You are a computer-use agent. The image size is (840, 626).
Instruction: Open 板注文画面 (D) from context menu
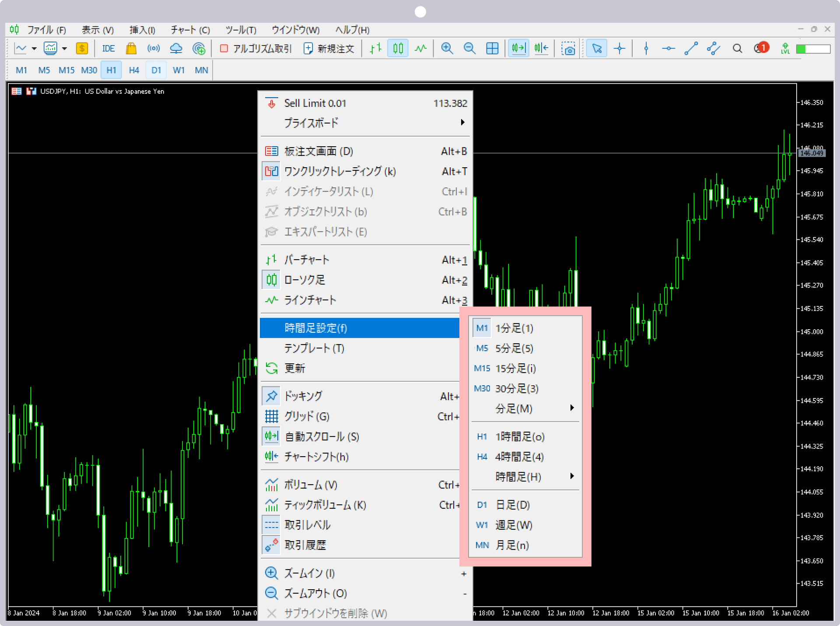pos(365,151)
